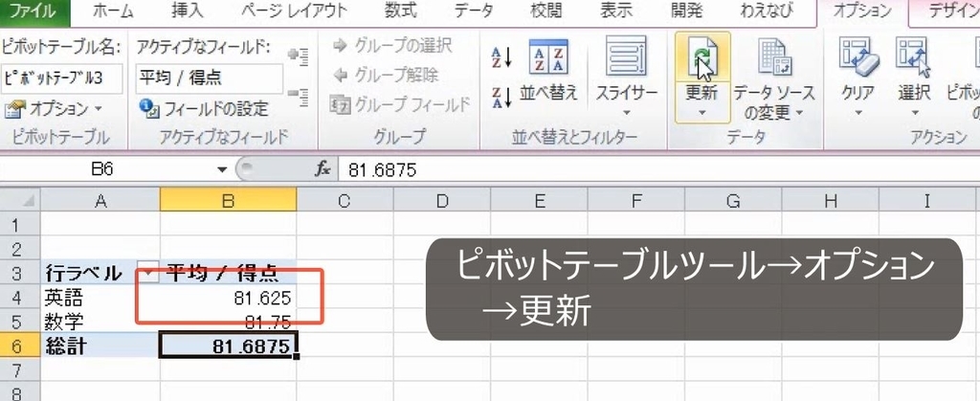
Task: Click グループ解除 command
Action: tap(386, 75)
